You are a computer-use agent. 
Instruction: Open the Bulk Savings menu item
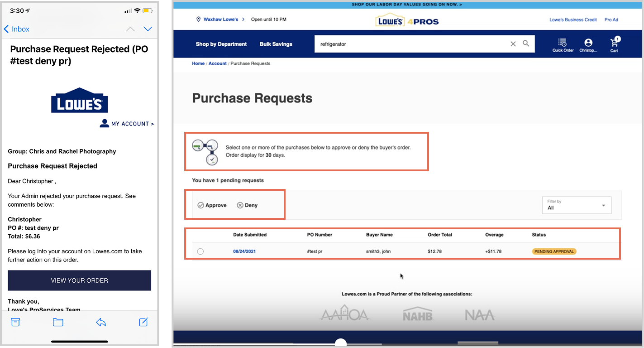[276, 44]
